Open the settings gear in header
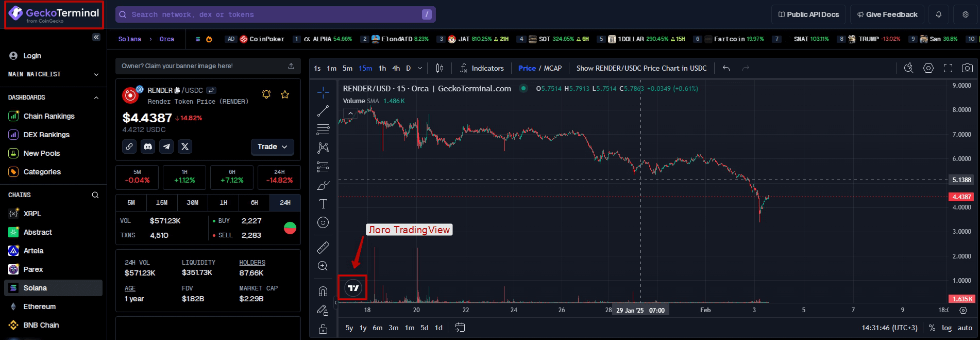 pyautogui.click(x=966, y=14)
